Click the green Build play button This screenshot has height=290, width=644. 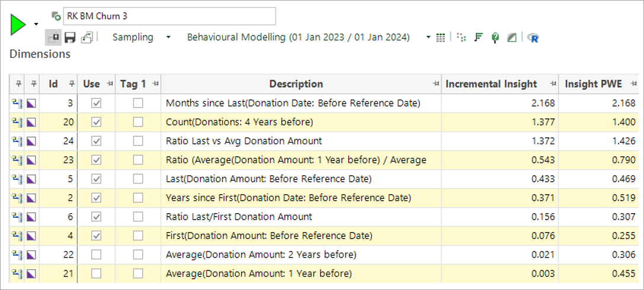coord(18,24)
